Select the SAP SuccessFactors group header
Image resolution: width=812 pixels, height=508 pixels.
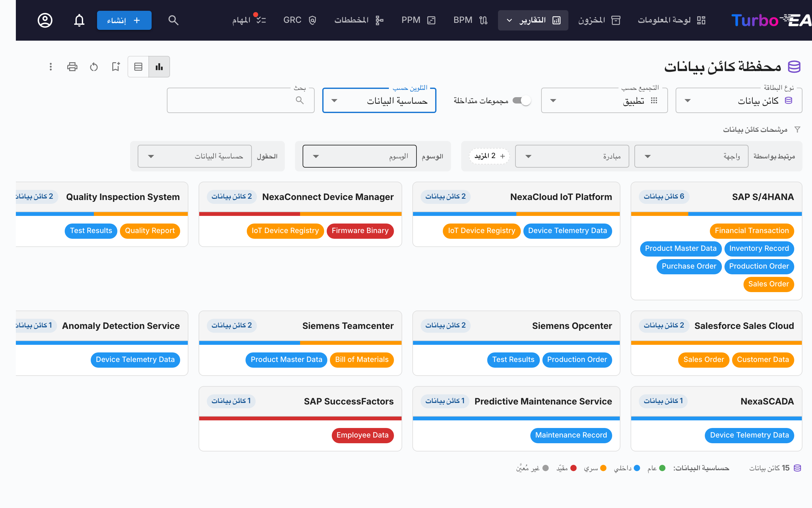[x=300, y=402]
